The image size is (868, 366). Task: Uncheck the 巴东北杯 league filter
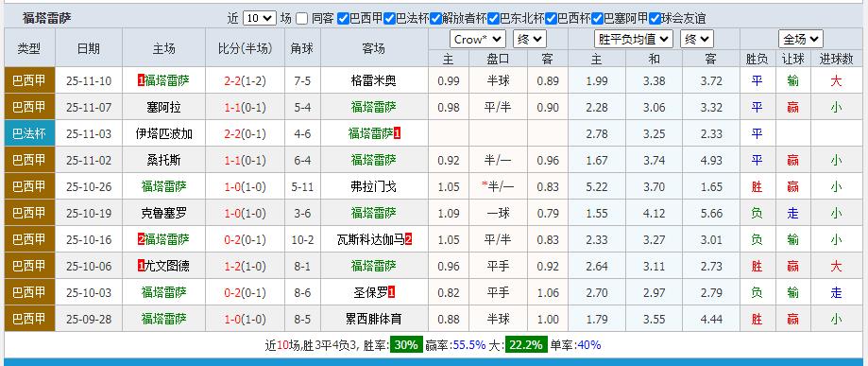493,18
